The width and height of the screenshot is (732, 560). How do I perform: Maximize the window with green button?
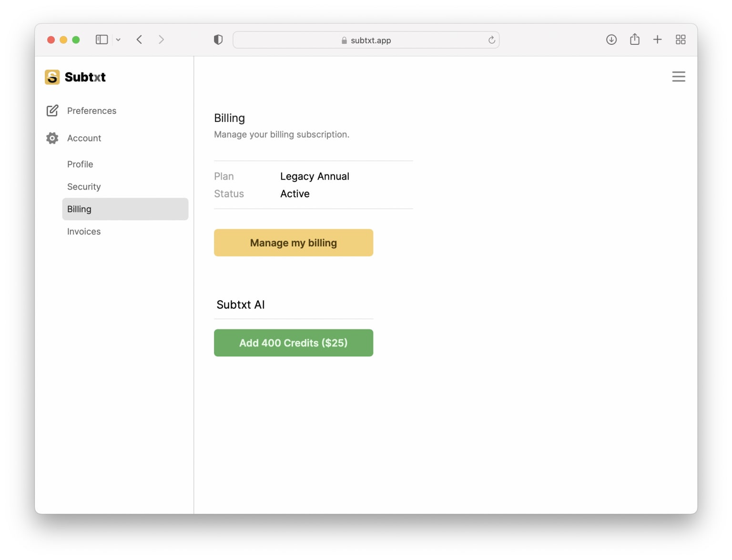76,40
